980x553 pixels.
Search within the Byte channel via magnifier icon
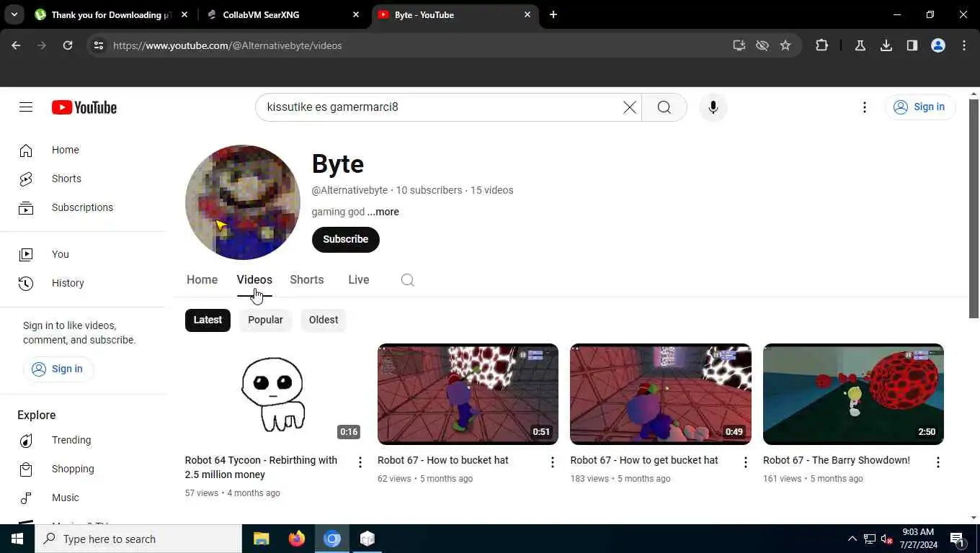pyautogui.click(x=407, y=280)
